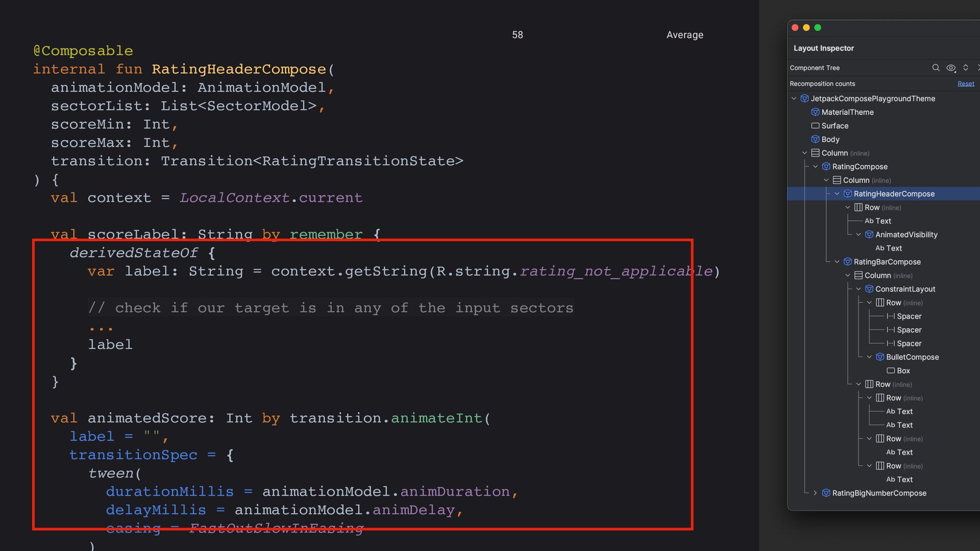Image resolution: width=980 pixels, height=551 pixels.
Task: Select the first Spacer in tree
Action: pos(909,316)
